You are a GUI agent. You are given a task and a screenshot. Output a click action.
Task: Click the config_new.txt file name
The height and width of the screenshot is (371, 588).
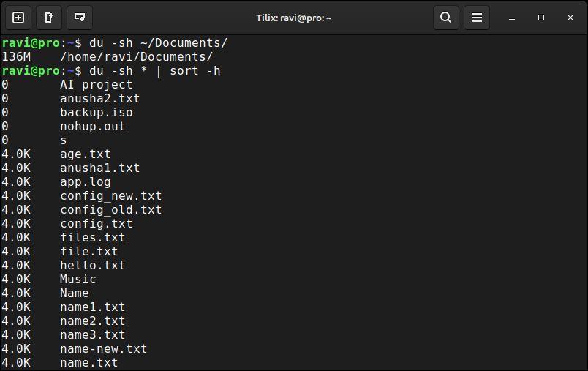click(110, 196)
